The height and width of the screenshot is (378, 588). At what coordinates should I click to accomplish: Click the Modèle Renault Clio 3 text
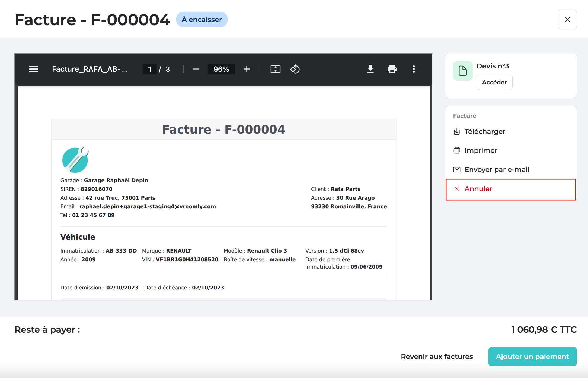pyautogui.click(x=255, y=251)
